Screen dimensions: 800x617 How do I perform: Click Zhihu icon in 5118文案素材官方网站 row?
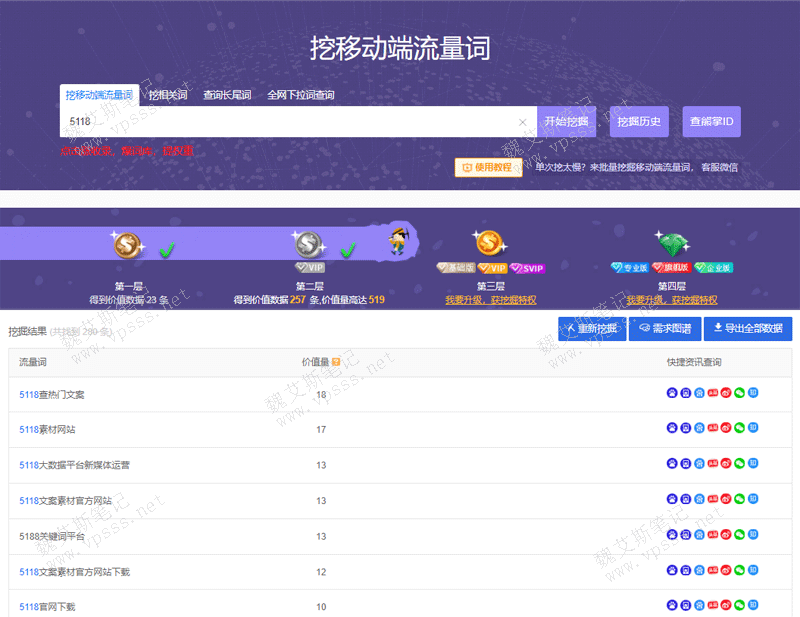tap(753, 500)
